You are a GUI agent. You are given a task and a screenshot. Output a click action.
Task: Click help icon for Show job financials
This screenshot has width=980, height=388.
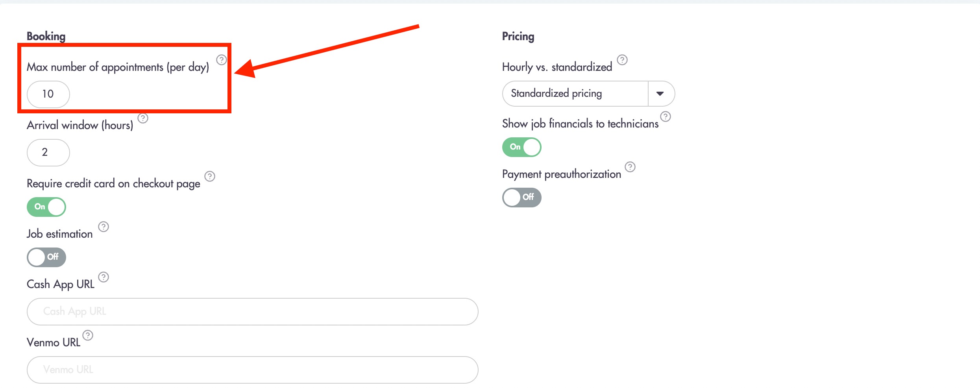pos(666,116)
